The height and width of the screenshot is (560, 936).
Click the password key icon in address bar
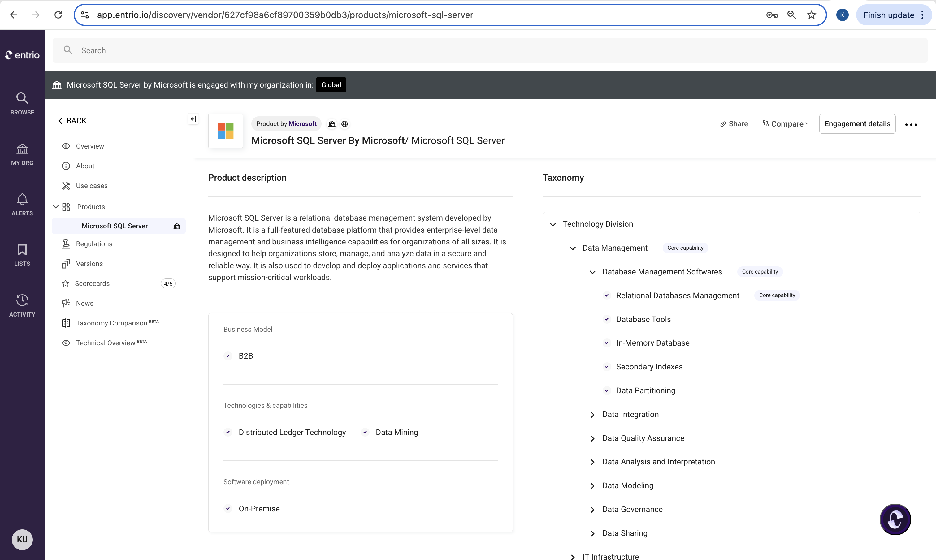coord(772,15)
